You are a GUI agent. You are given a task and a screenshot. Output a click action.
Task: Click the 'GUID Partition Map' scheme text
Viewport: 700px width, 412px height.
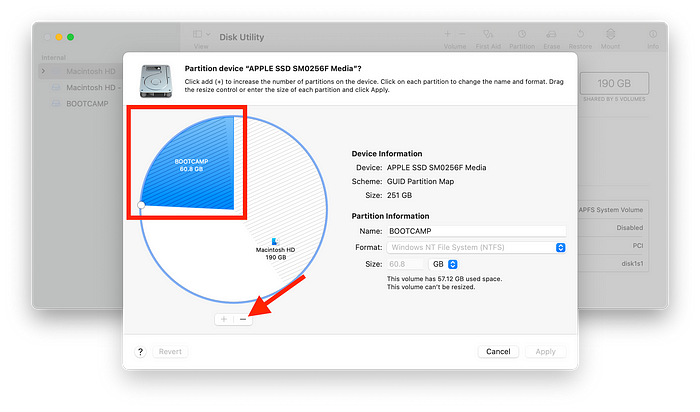coord(420,181)
